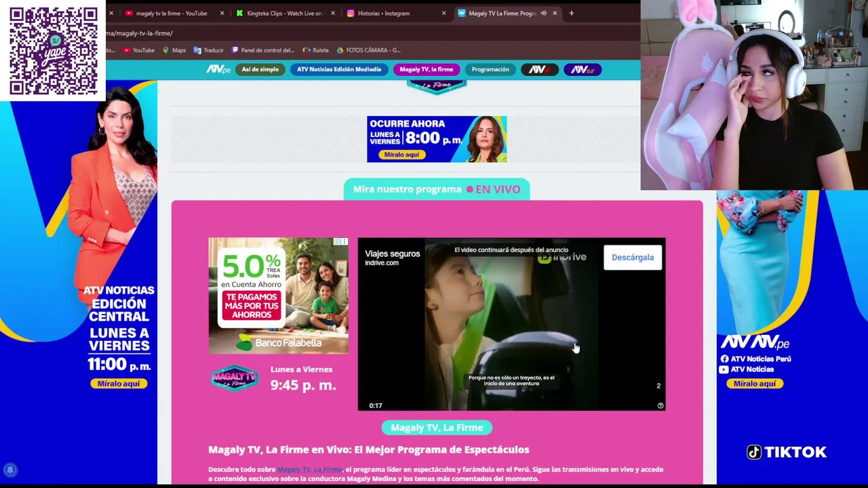Open the Ruleta bookmark
This screenshot has width=868, height=488.
coord(316,50)
